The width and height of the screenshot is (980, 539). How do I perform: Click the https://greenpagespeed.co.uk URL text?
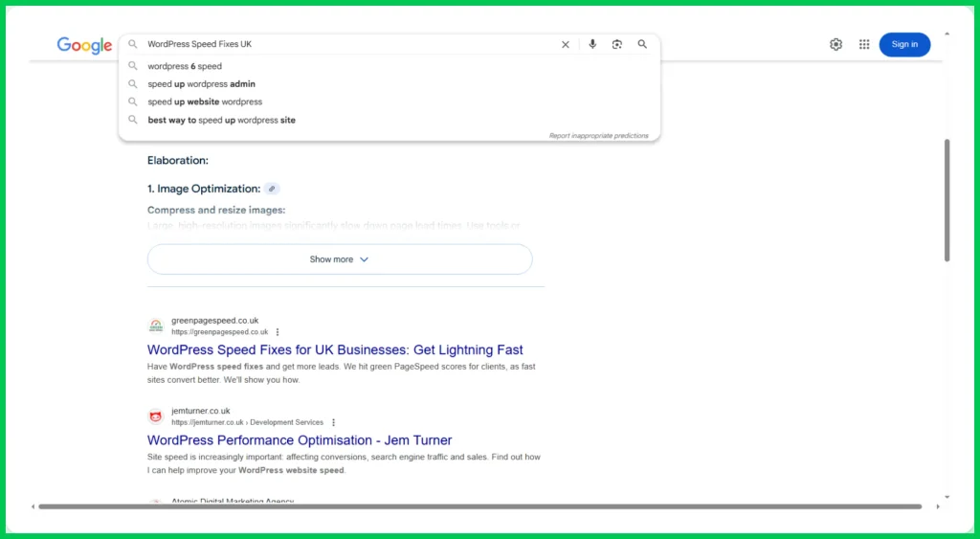219,332
